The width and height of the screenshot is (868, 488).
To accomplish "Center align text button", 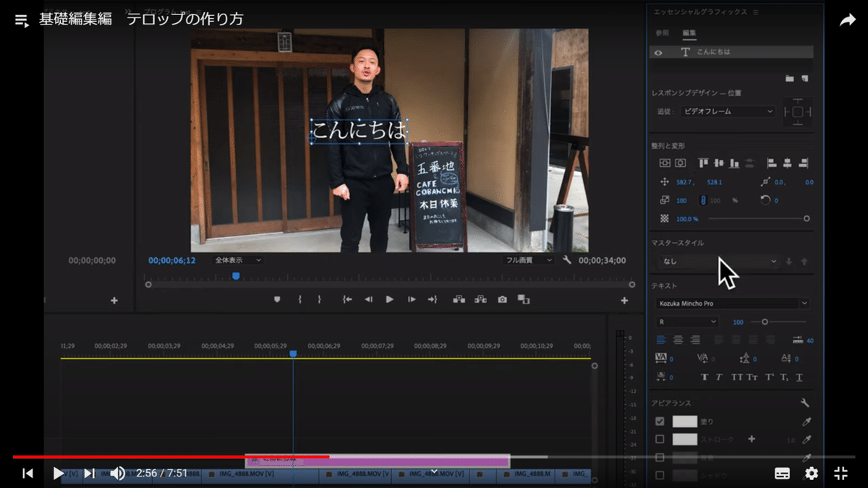I will (678, 340).
